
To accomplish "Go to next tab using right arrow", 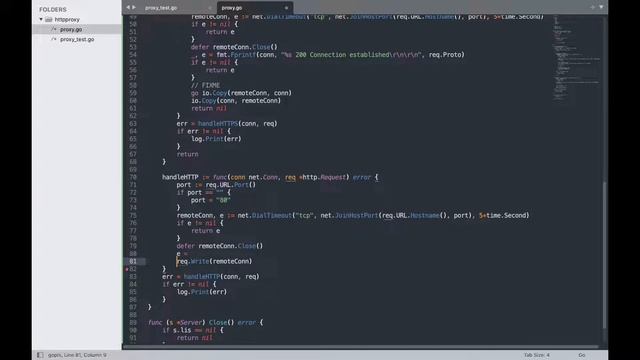I will coord(133,7).
